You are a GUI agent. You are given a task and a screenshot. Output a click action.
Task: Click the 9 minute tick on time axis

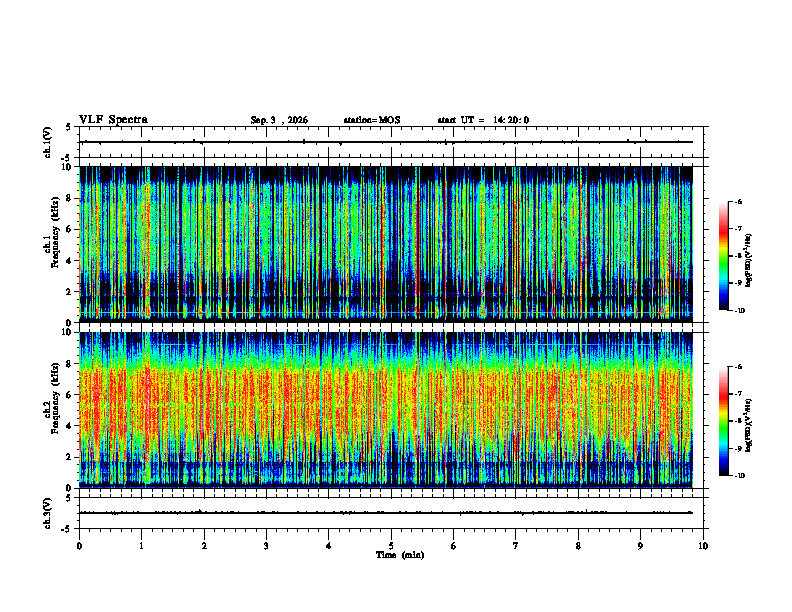click(x=641, y=546)
